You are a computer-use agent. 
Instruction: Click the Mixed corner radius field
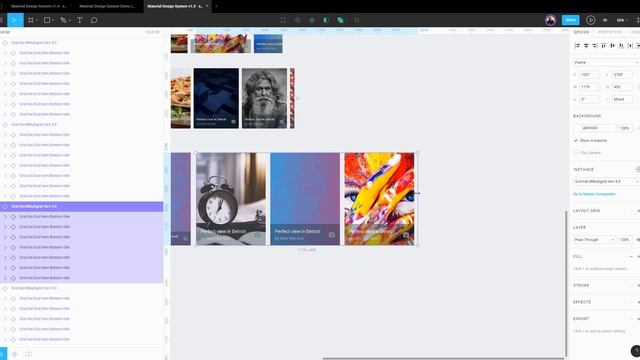click(622, 99)
